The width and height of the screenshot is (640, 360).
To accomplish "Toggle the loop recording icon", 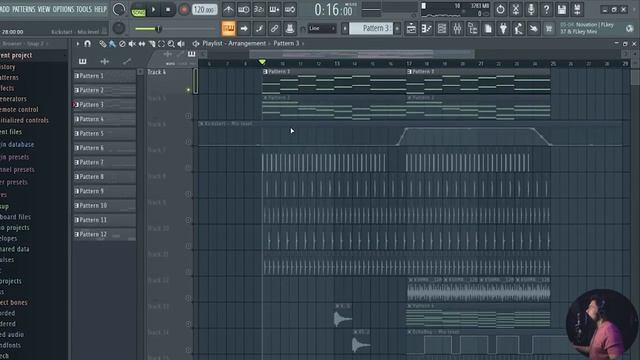I will tap(290, 9).
